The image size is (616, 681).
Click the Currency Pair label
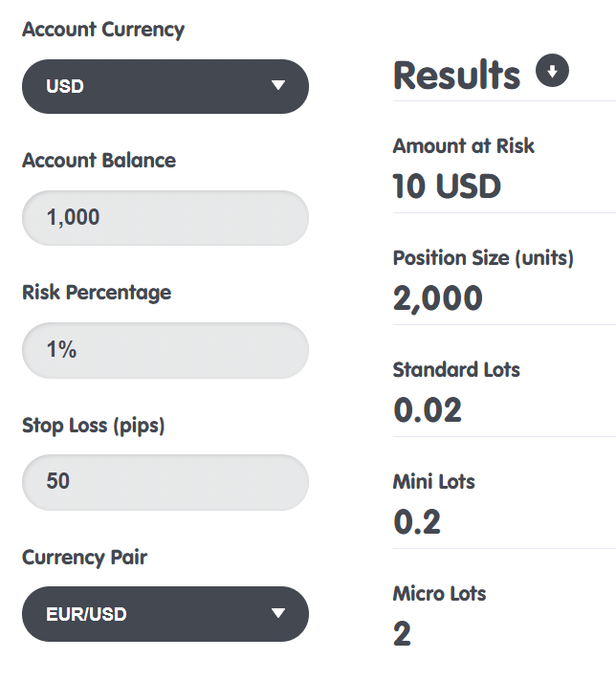click(85, 558)
